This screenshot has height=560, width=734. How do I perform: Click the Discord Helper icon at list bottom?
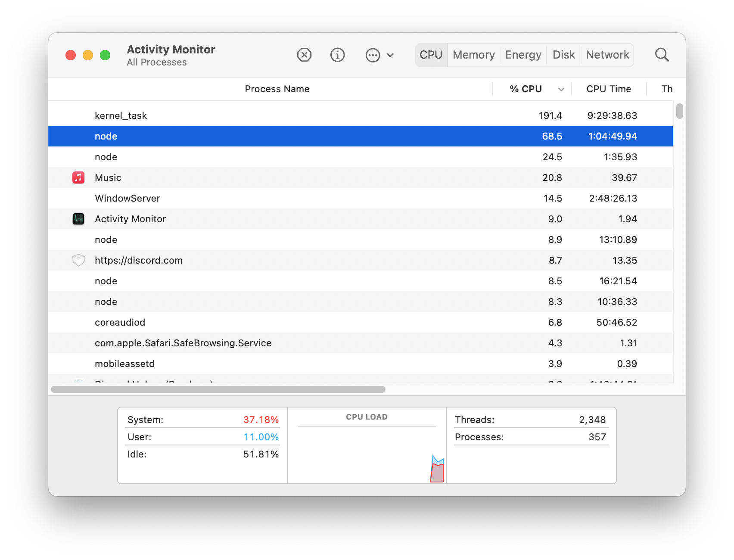pos(78,382)
